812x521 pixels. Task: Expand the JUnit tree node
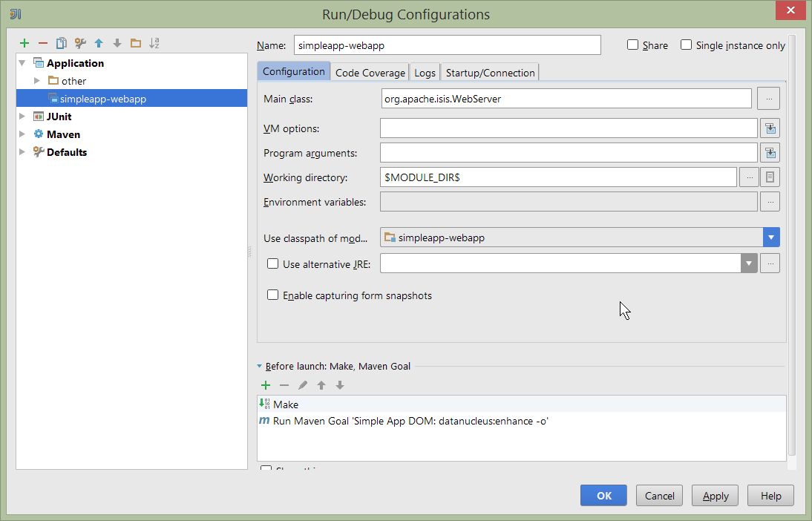coord(22,117)
